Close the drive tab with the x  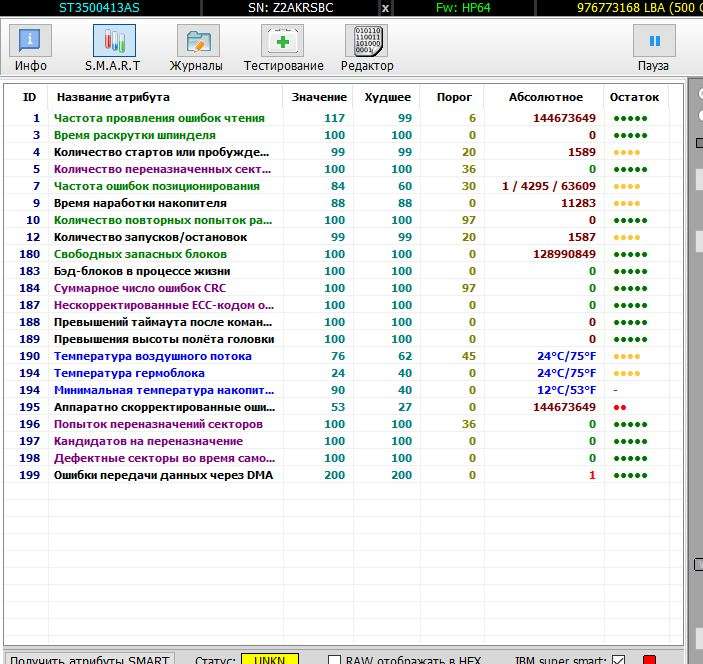click(x=385, y=8)
